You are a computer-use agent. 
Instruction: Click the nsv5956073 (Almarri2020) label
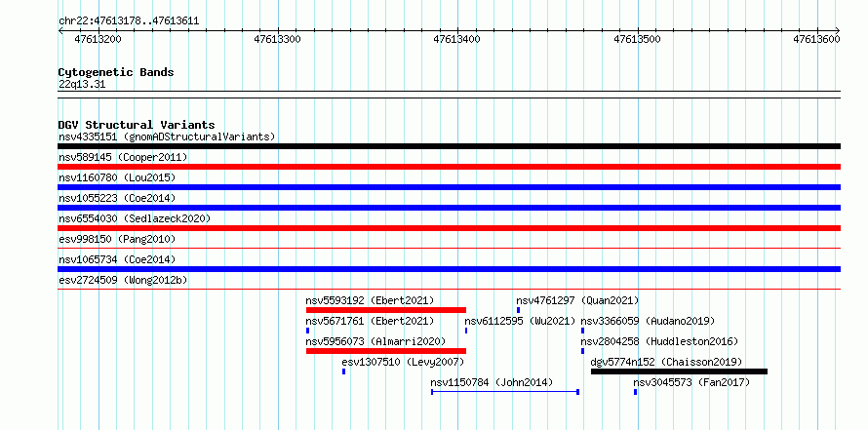point(375,341)
